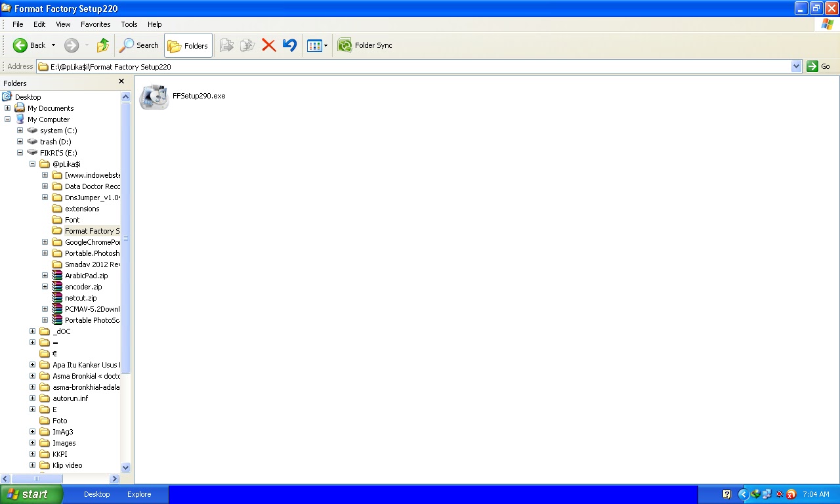Toggle the Folders pane button
Viewport: 840px width, 504px height.
coord(188,46)
